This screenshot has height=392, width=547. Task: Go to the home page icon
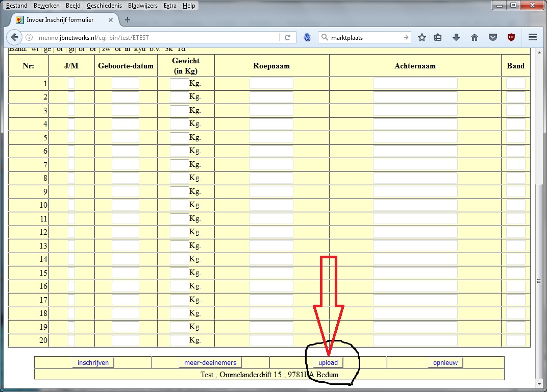(475, 37)
